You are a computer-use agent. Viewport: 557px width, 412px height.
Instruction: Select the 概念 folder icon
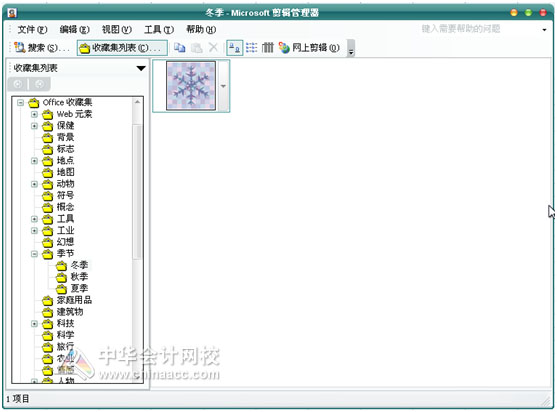[x=48, y=207]
